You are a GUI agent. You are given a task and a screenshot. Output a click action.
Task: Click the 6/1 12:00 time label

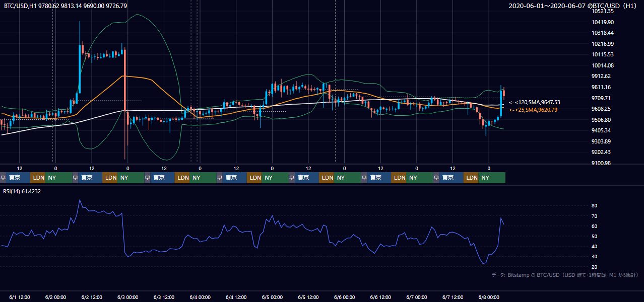click(20, 297)
